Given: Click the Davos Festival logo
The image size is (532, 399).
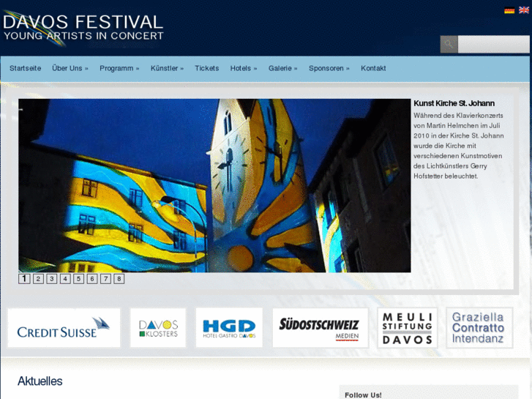Looking at the screenshot, I should tap(83, 28).
